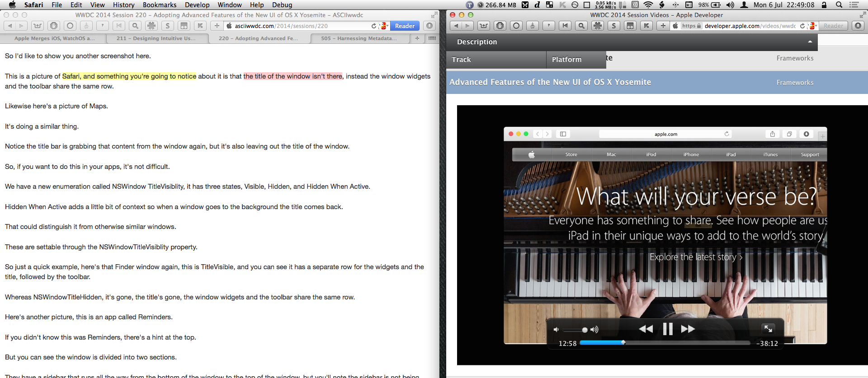
Task: Enter full screen in Apple Developer window
Action: coord(863,15)
